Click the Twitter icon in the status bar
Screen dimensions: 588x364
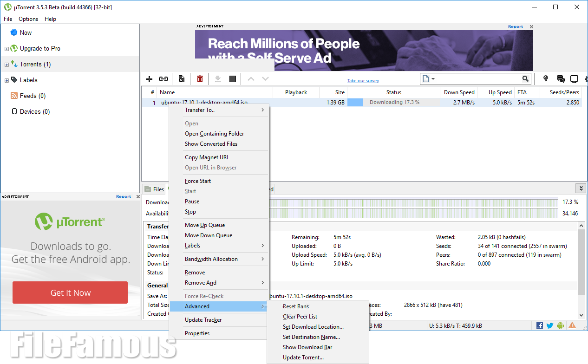550,325
